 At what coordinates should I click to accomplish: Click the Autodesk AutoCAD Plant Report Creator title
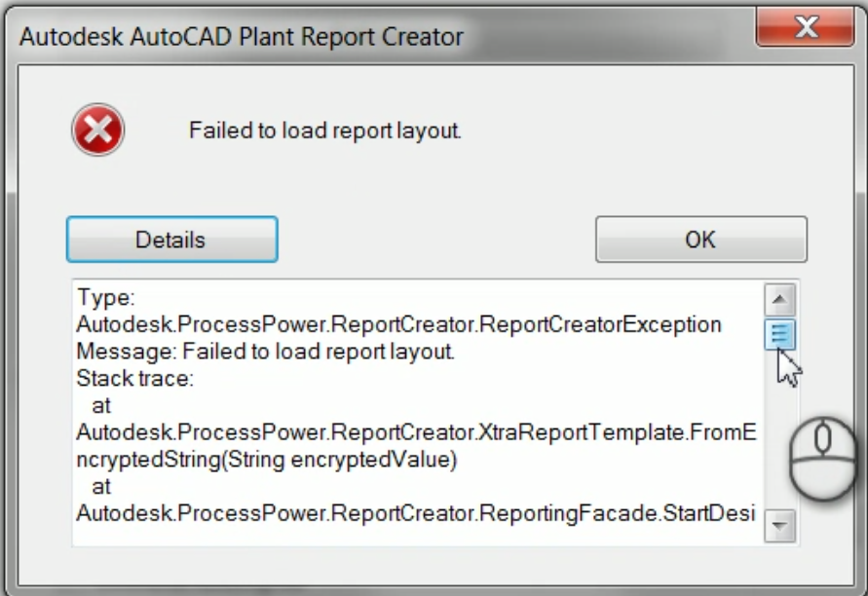click(242, 38)
